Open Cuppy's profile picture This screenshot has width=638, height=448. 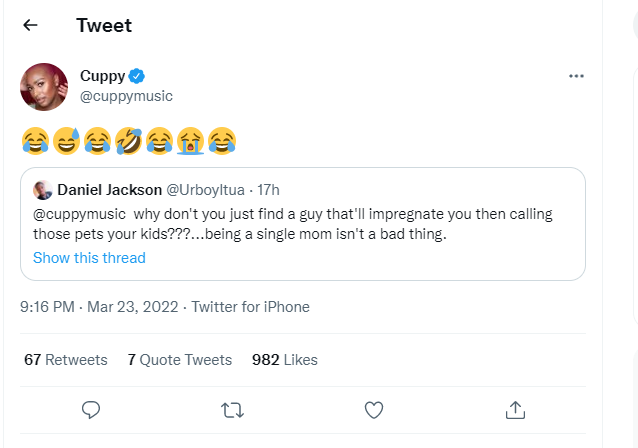44,87
